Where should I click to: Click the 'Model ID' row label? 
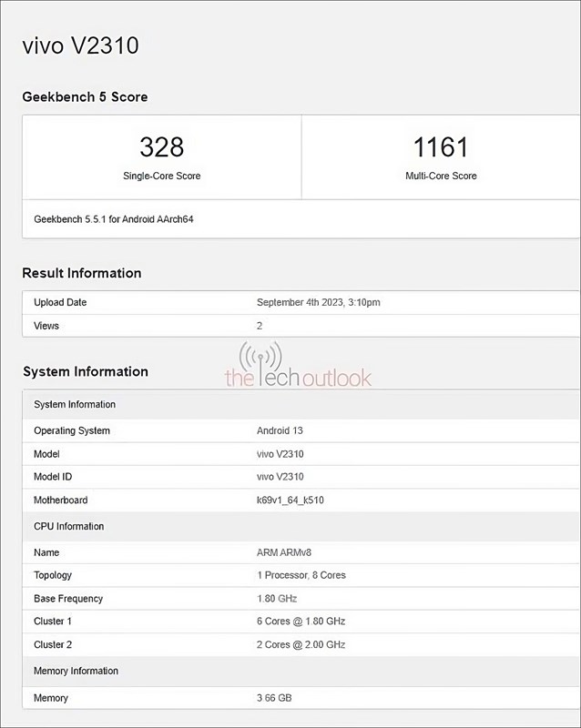[53, 477]
